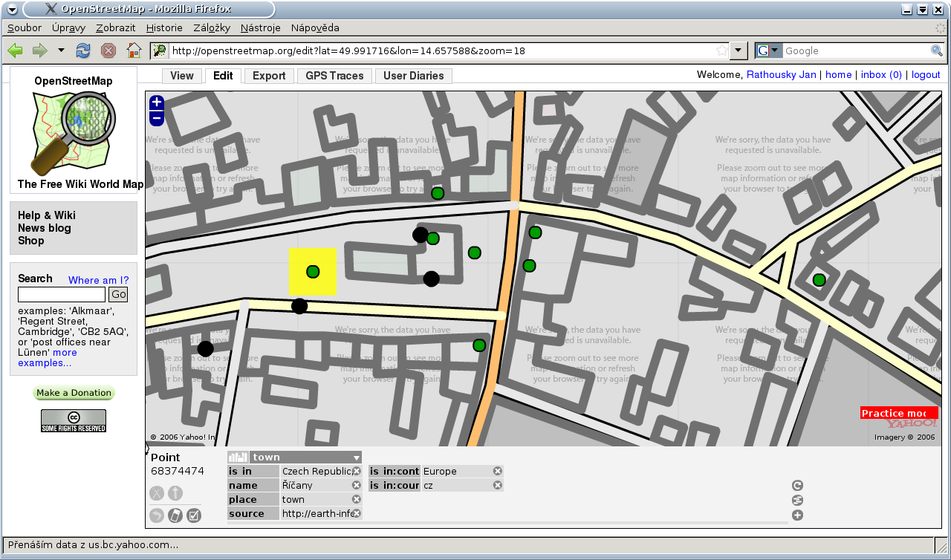The image size is (951, 560).
Task: Edit the name tag value Říčany
Action: click(x=316, y=485)
